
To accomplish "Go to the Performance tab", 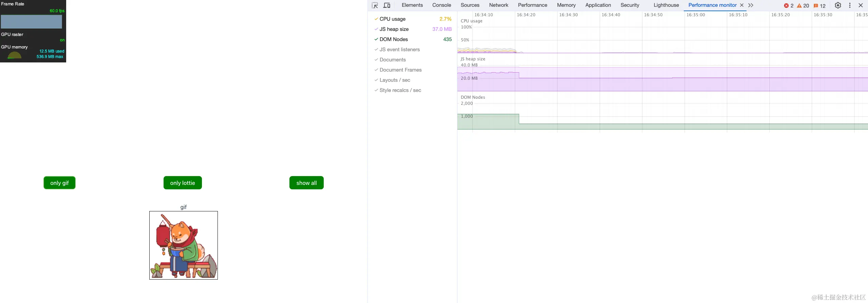I will (532, 5).
